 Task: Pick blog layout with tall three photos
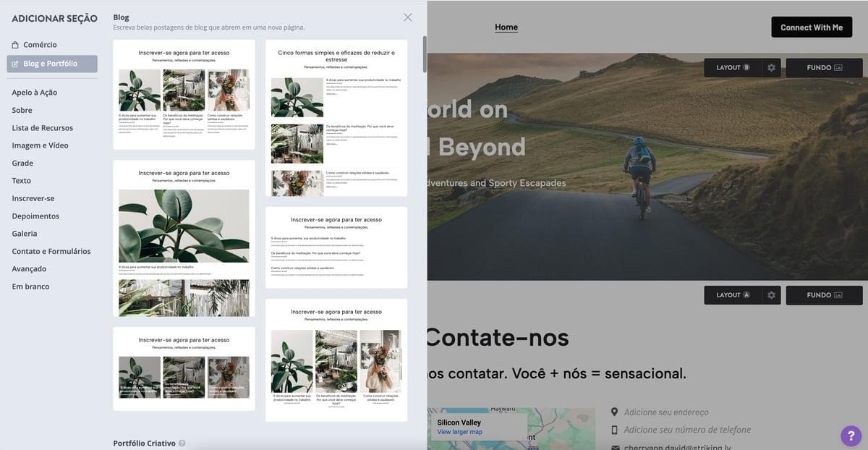coord(336,360)
